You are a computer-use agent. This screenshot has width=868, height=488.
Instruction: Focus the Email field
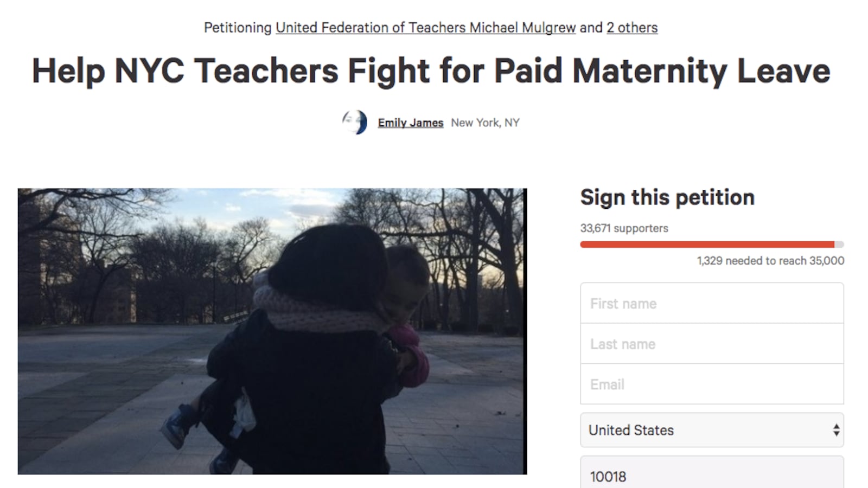click(712, 384)
